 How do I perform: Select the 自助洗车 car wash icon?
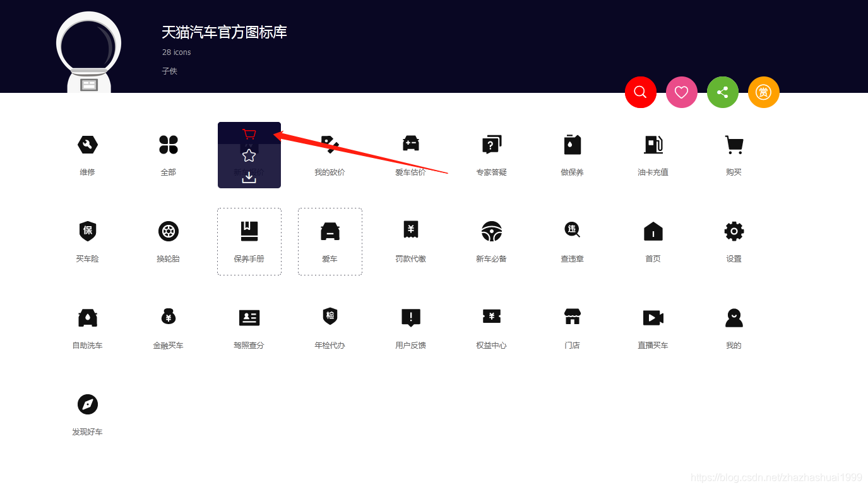88,318
